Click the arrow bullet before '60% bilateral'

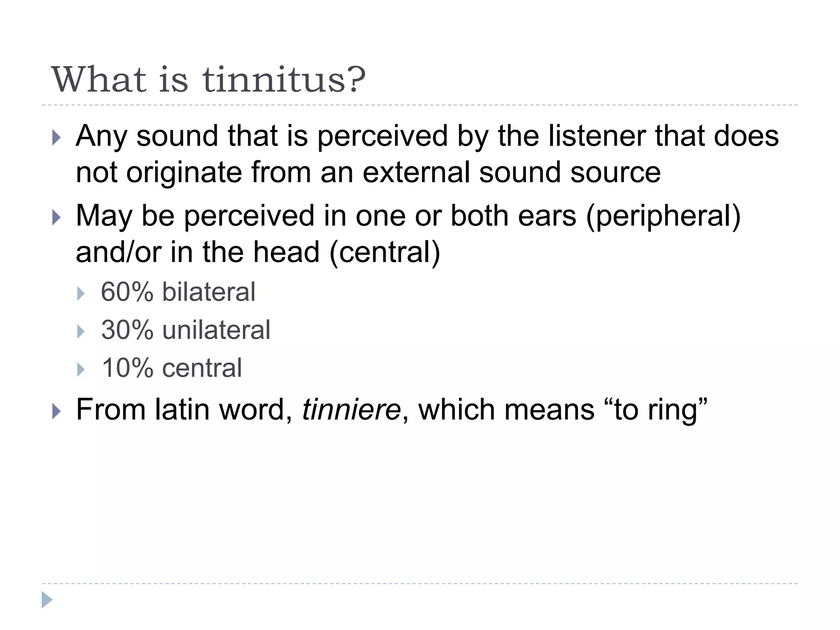click(x=81, y=294)
